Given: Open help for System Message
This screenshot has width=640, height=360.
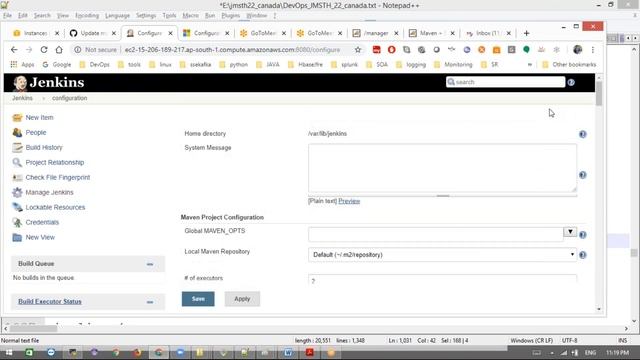Looking at the screenshot, I should click(x=583, y=175).
